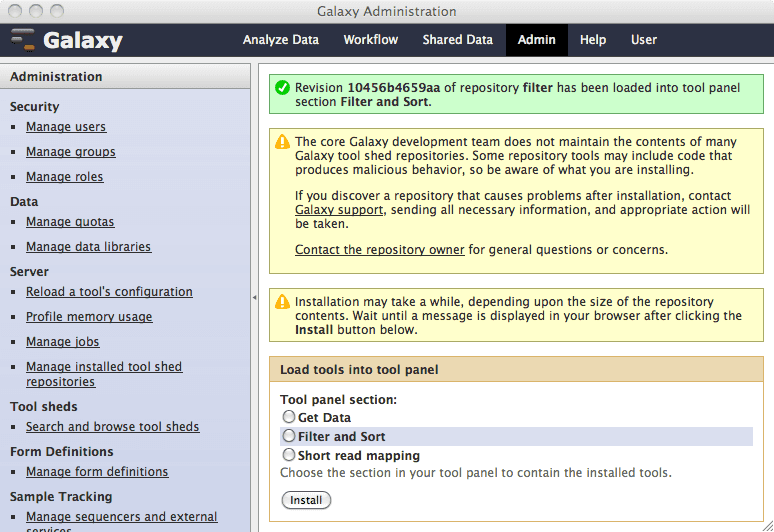Viewport: 774px width, 532px height.
Task: Select Short read mapping radio button
Action: coord(289,454)
